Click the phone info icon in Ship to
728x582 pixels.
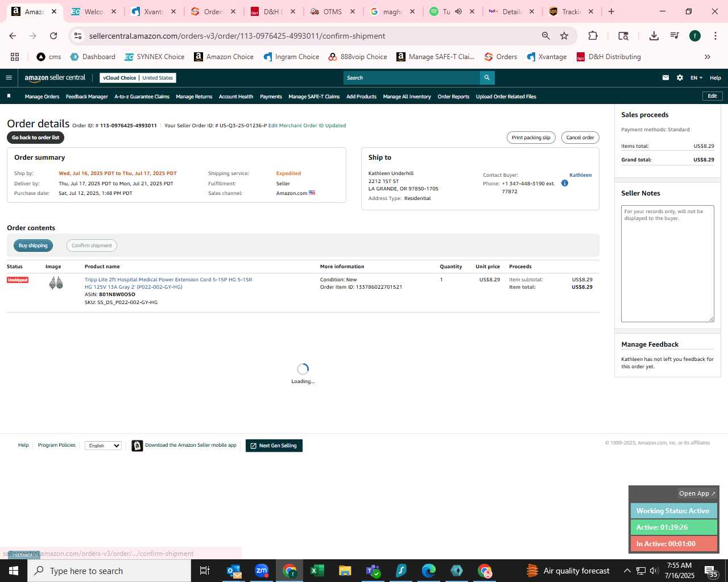pos(565,183)
